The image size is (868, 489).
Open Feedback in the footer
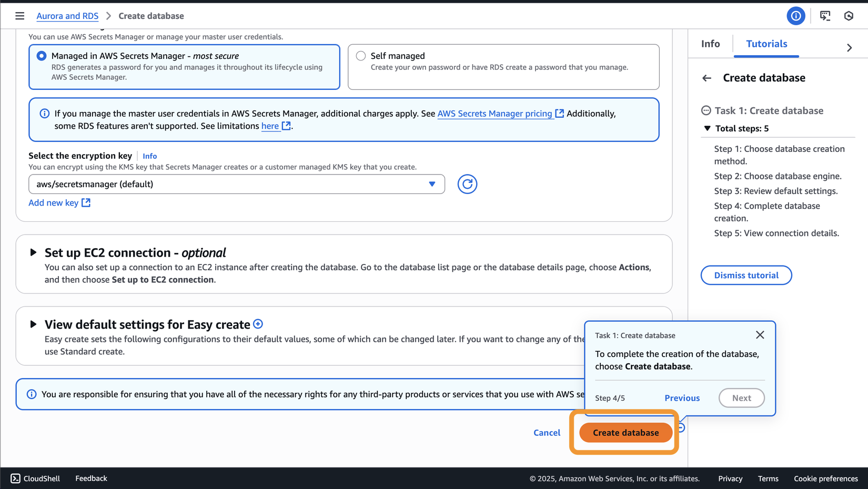(91, 478)
